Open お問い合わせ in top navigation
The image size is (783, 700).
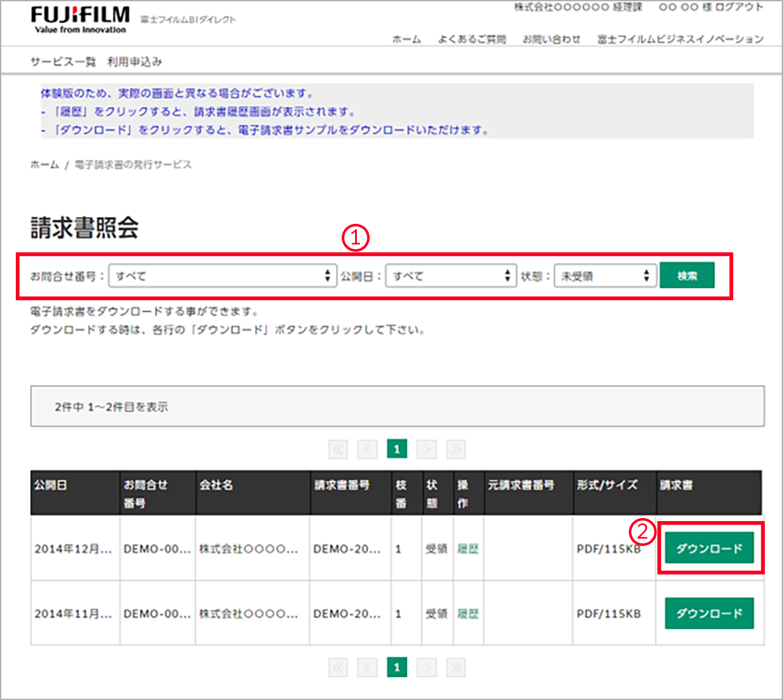(x=552, y=39)
